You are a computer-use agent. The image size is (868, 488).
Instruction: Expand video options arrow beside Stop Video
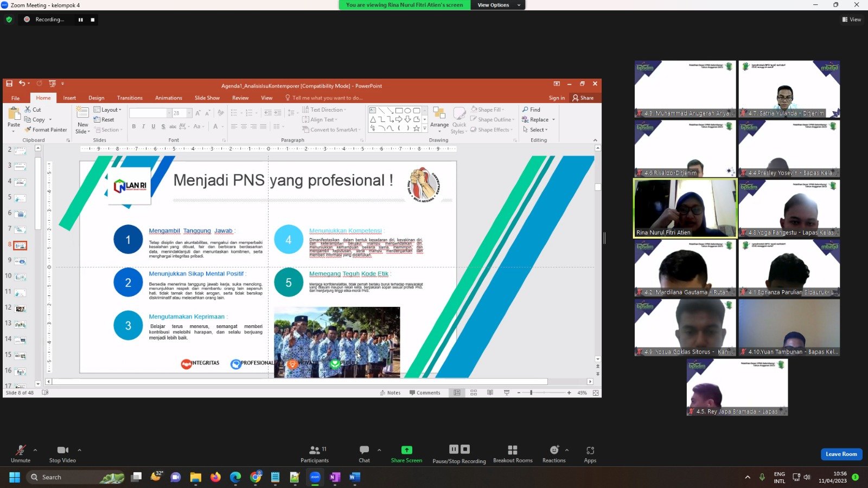[x=79, y=450]
